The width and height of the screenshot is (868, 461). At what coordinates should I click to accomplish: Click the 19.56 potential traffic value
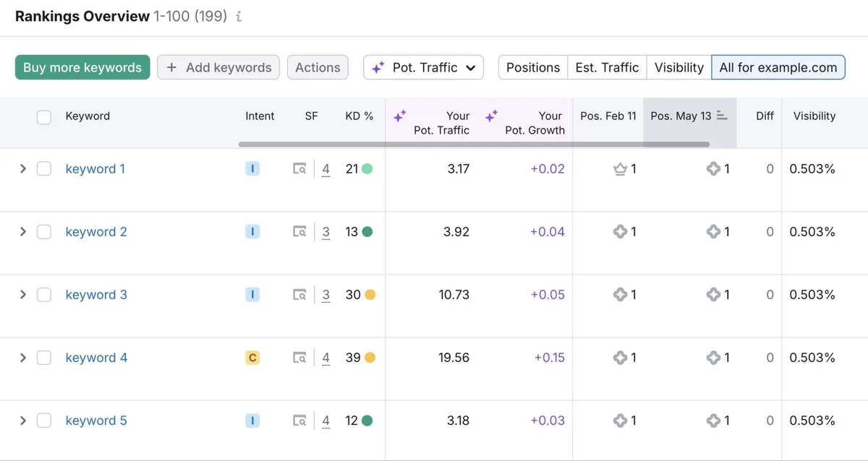click(454, 358)
